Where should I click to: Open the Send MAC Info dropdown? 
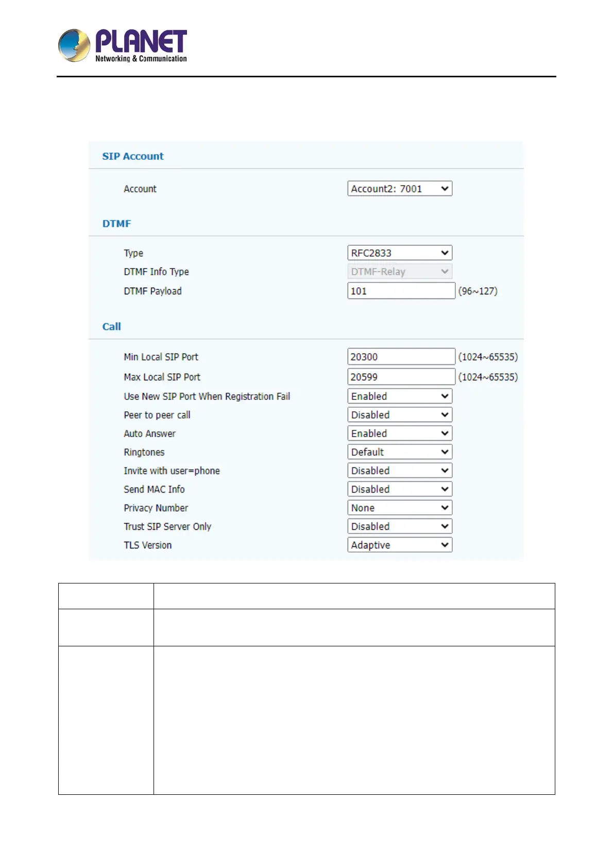(400, 489)
